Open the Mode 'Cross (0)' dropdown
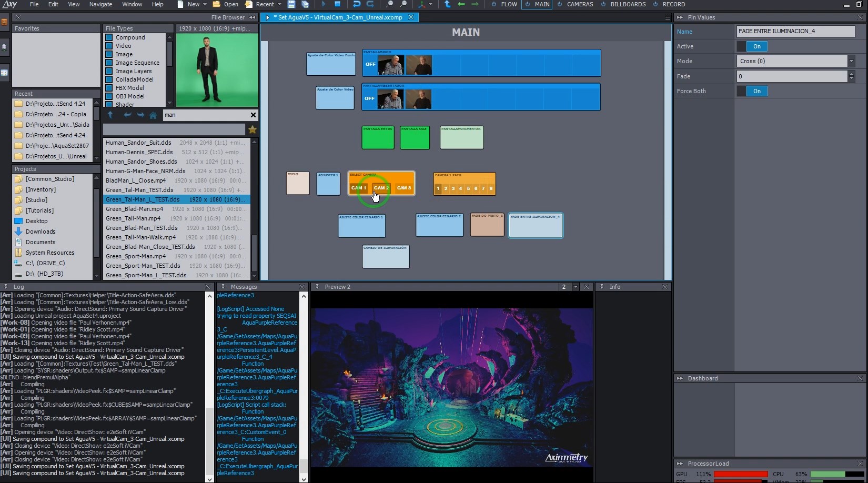Viewport: 868px width, 483px height. coord(851,61)
